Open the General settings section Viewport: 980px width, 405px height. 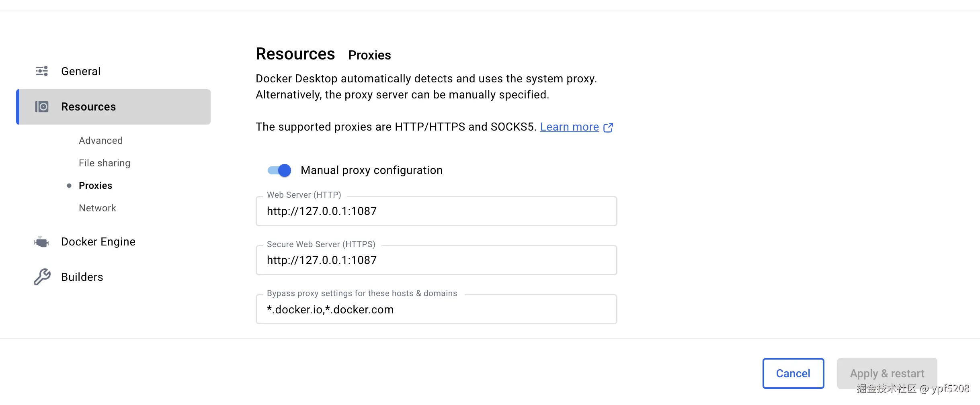pyautogui.click(x=81, y=71)
